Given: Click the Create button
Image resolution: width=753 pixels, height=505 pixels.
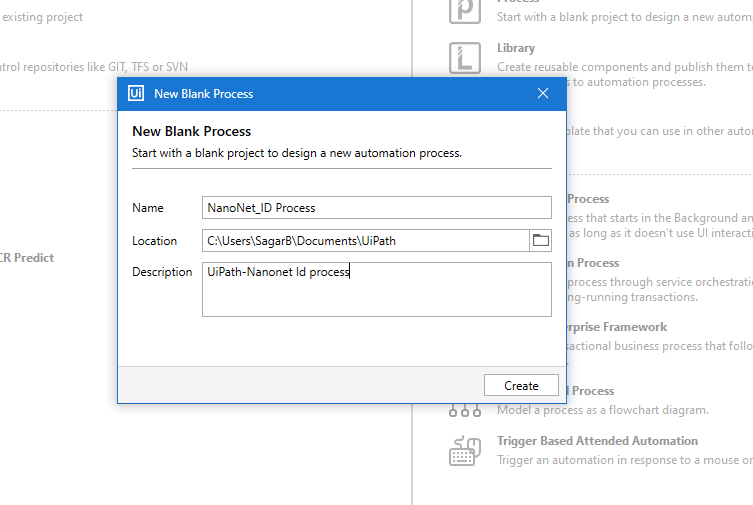Looking at the screenshot, I should (x=521, y=385).
